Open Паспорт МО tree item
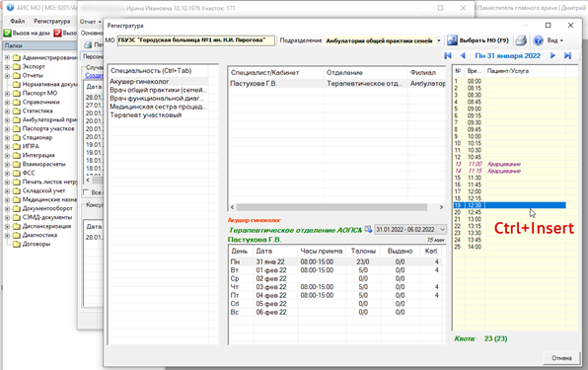The height and width of the screenshot is (370, 588). click(x=39, y=93)
